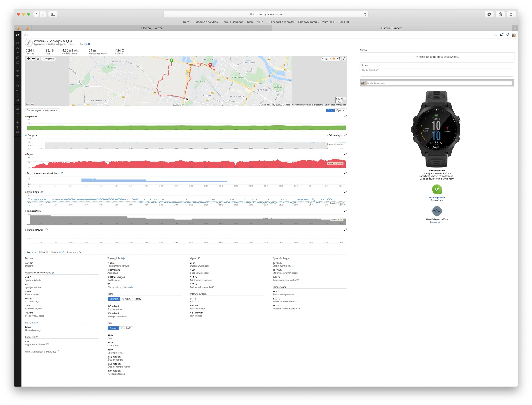Open the map layers selector

[x=38, y=59]
